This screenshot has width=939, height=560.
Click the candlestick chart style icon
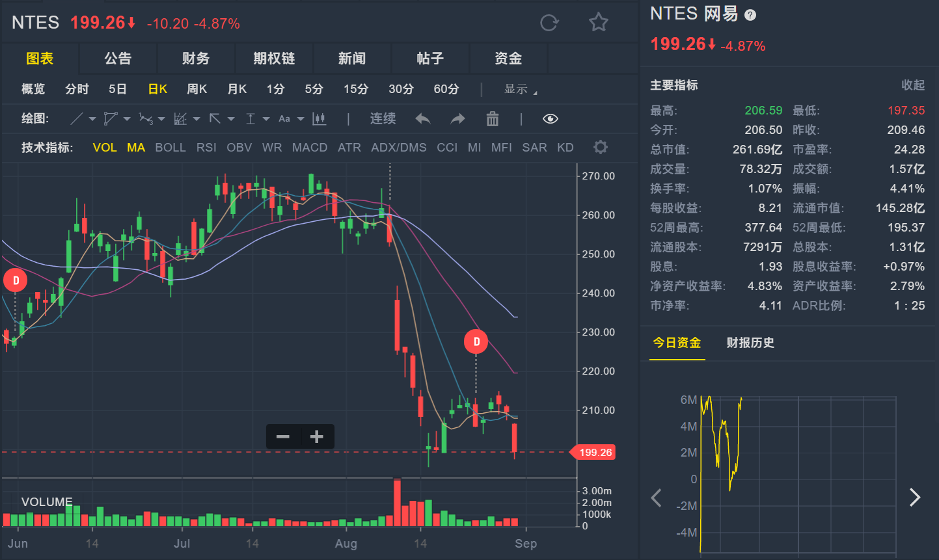(319, 119)
